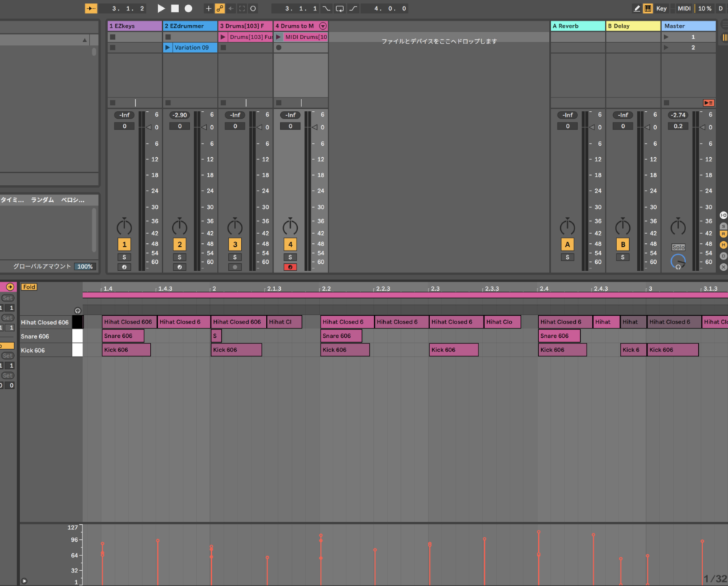Click Back to Arrangement button in Master
This screenshot has width=728, height=586.
tap(708, 103)
